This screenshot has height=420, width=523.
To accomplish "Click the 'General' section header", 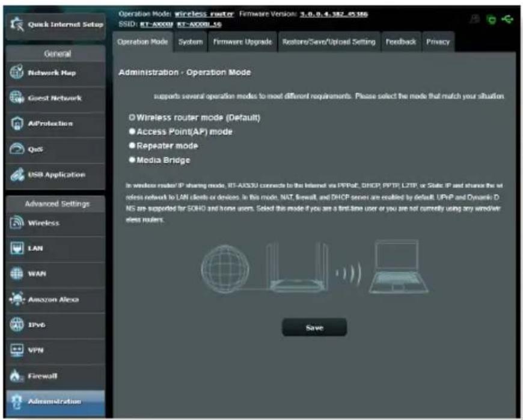I will [57, 54].
